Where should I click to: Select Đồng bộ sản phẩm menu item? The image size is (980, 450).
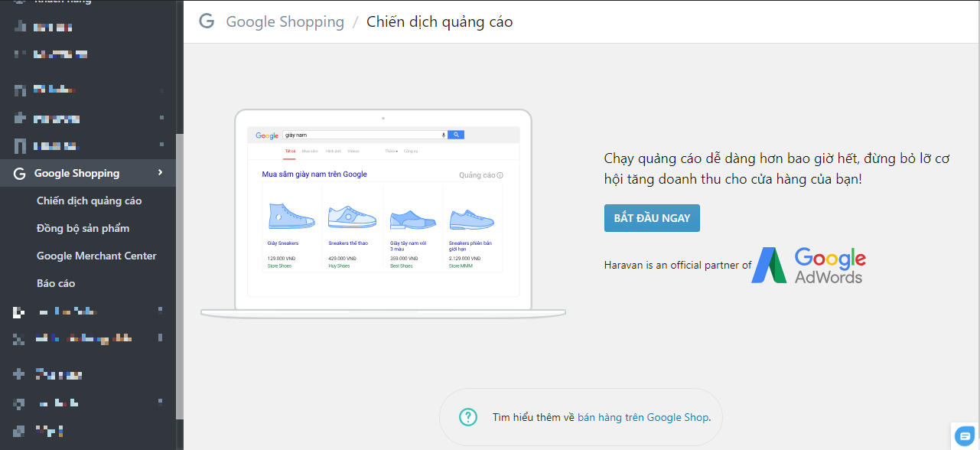click(83, 229)
